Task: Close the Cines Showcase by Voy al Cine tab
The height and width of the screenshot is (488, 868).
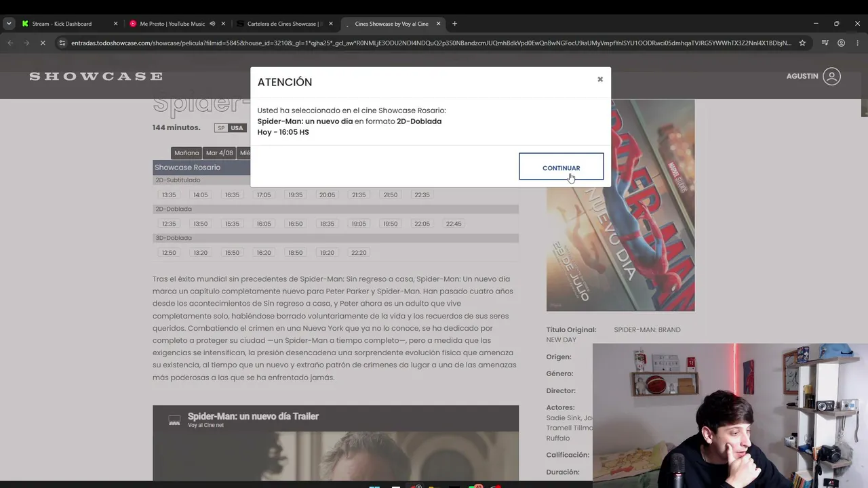Action: coord(439,24)
